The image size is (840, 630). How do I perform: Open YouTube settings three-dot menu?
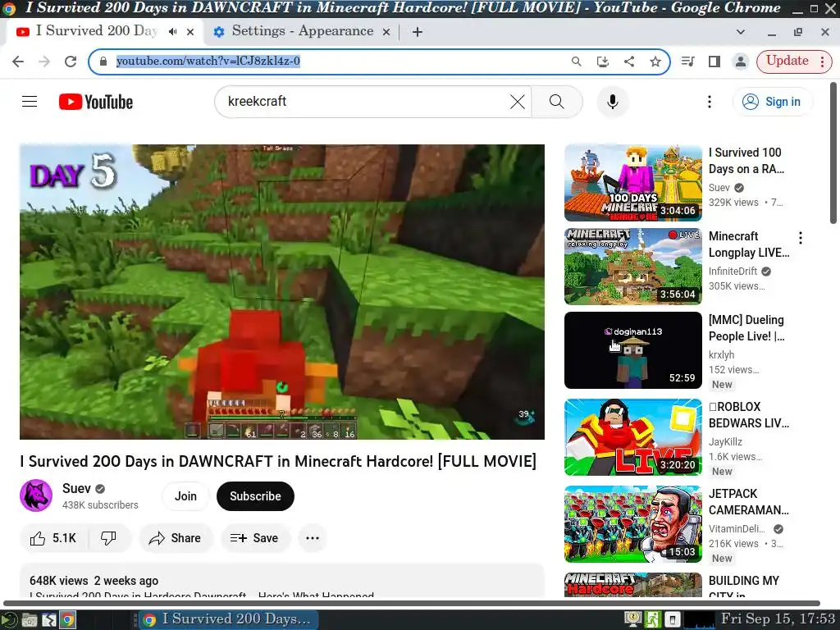(x=710, y=101)
